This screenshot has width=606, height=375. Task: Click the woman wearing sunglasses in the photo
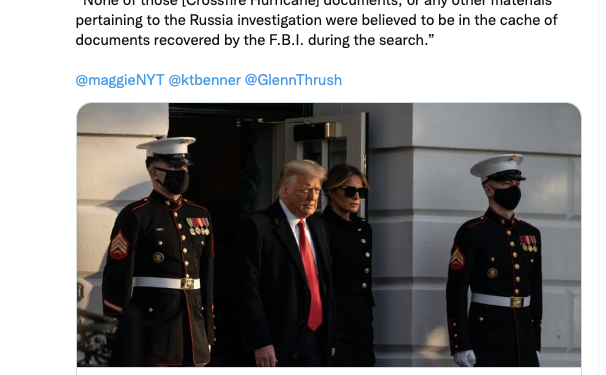click(349, 263)
